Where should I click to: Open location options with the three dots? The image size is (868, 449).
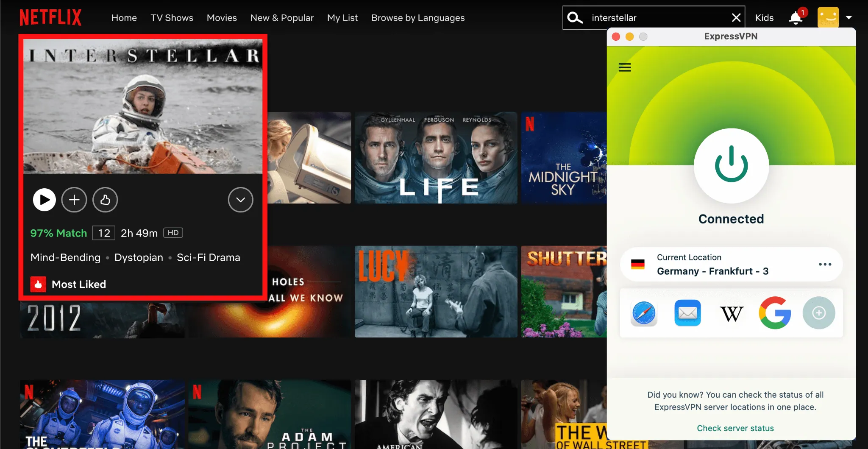click(x=825, y=264)
